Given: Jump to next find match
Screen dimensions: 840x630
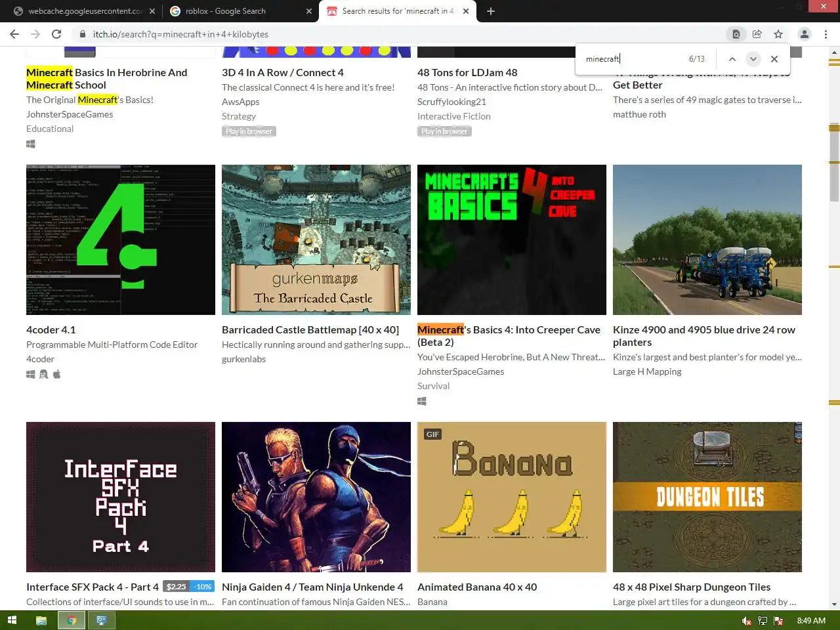Looking at the screenshot, I should tap(753, 59).
